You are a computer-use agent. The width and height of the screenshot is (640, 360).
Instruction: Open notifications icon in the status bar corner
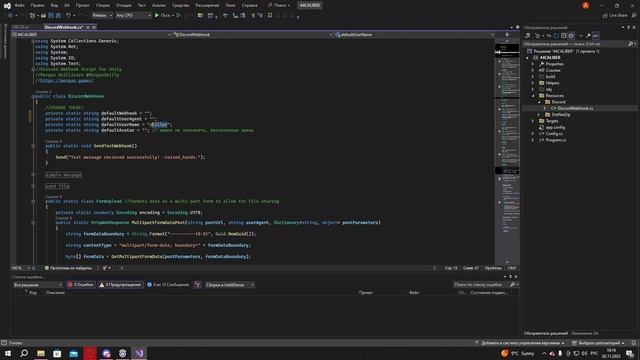coord(633,343)
